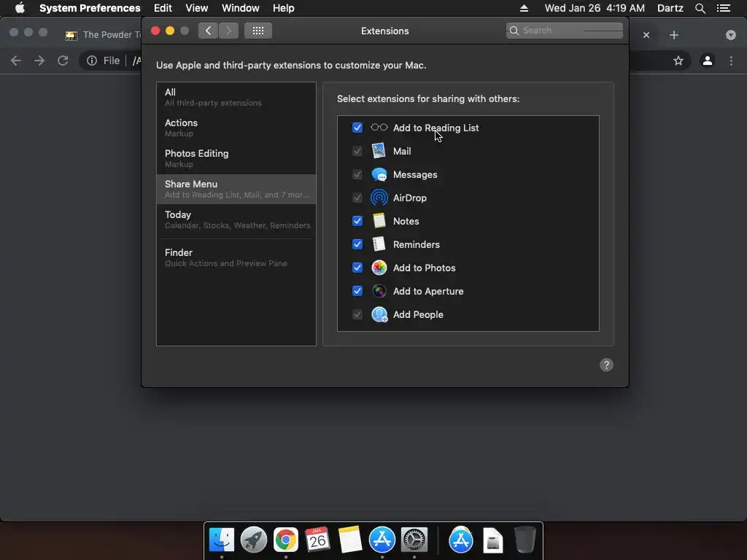
Task: Open Notification Center list icon
Action: click(x=724, y=8)
